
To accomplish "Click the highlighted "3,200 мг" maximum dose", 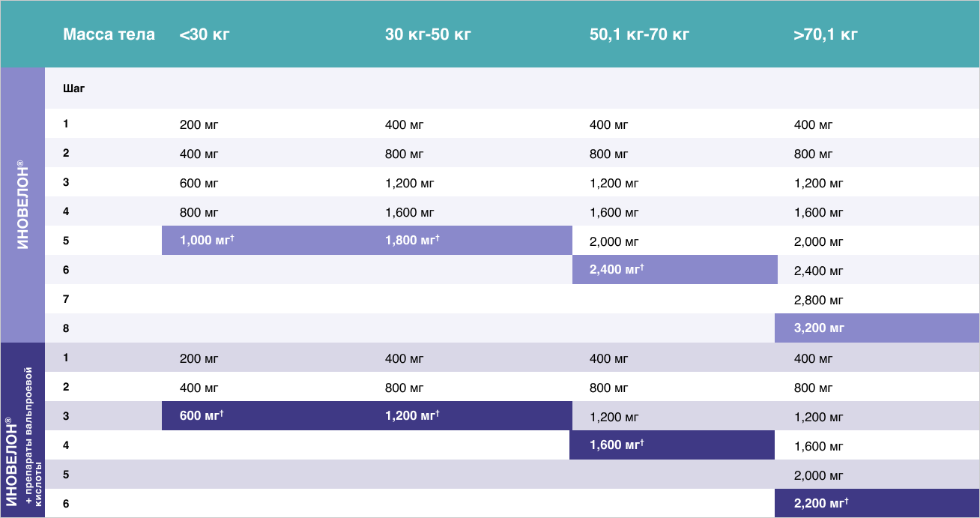I will coord(819,328).
